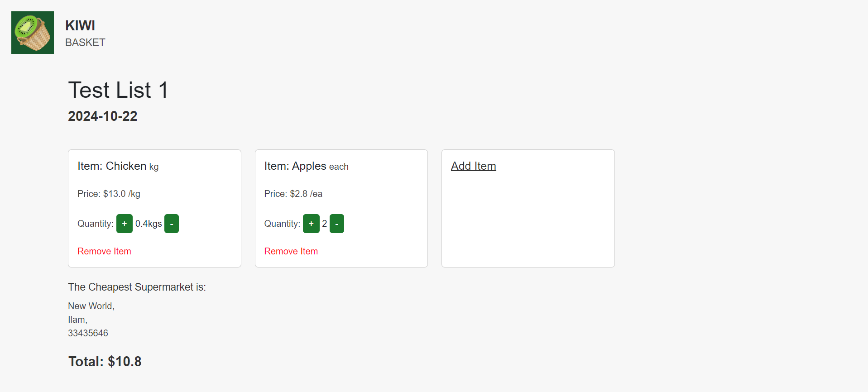The image size is (868, 392).
Task: Remove the Apples item from list
Action: 291,251
